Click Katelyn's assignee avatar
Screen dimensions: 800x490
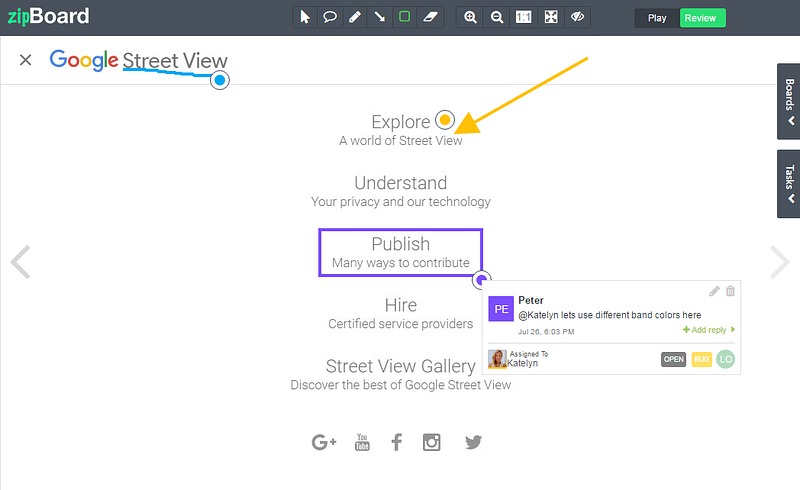point(497,359)
